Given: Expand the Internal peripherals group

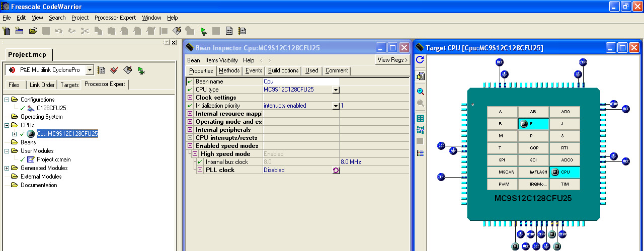Looking at the screenshot, I should tap(190, 130).
